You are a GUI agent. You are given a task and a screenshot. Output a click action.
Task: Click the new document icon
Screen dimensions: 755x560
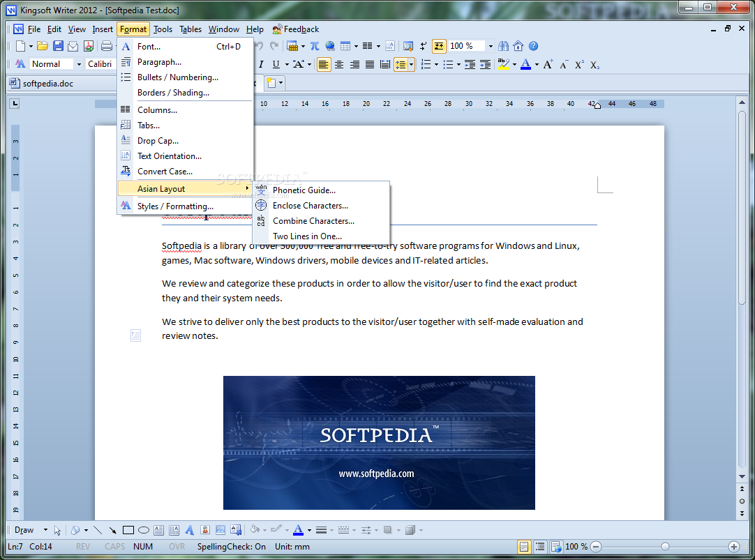[x=21, y=46]
